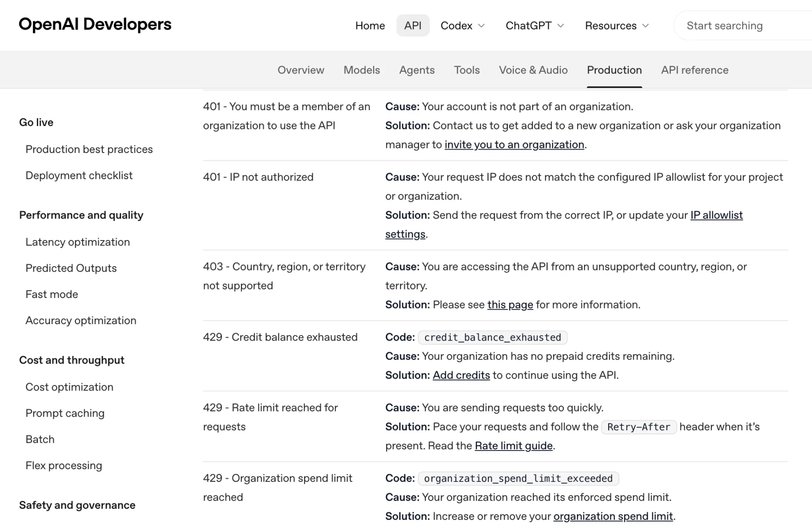
Task: Open Production best practices in sidebar
Action: click(x=89, y=149)
